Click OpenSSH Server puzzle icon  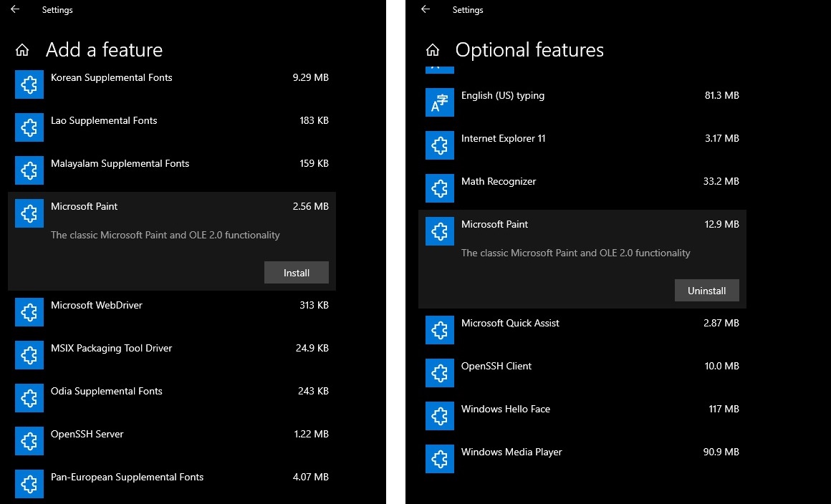pyautogui.click(x=29, y=441)
